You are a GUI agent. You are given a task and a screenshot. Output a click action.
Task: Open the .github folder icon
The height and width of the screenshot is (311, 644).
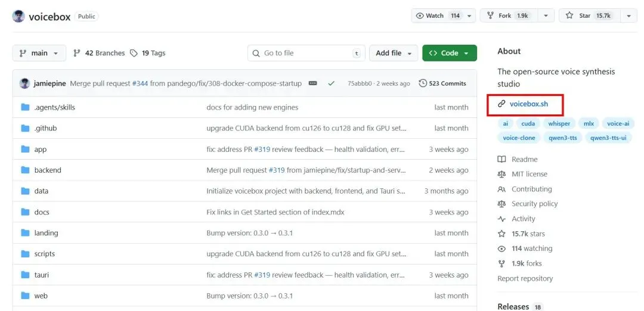click(x=26, y=129)
